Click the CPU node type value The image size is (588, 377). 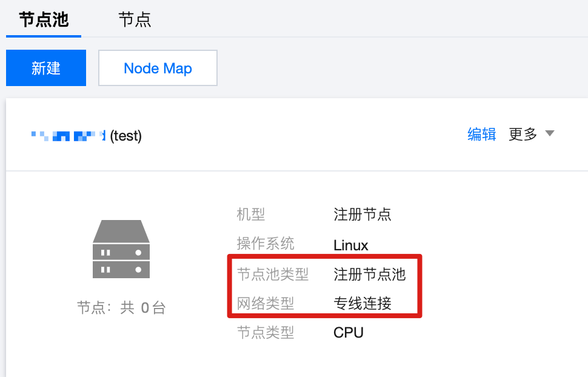(x=349, y=332)
